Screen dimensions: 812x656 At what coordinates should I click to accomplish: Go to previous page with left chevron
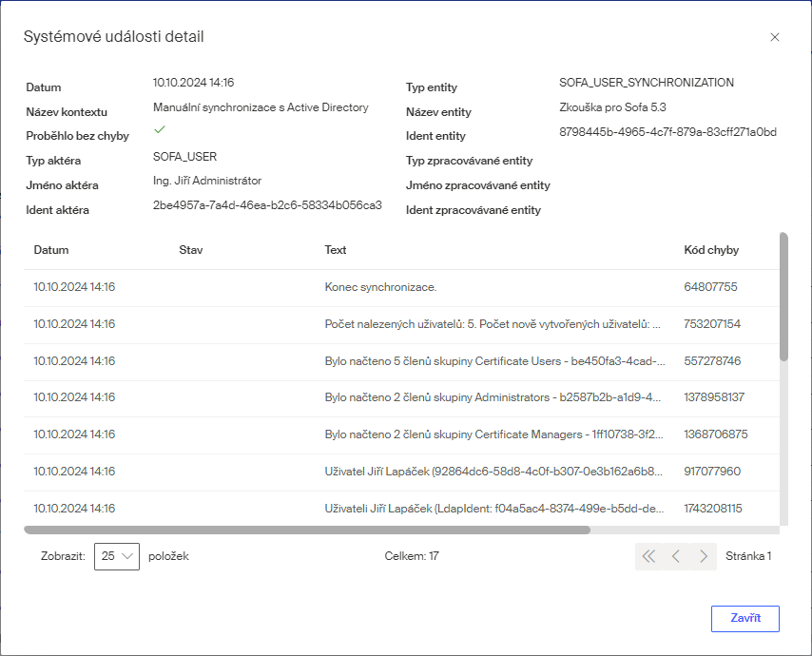coord(676,556)
